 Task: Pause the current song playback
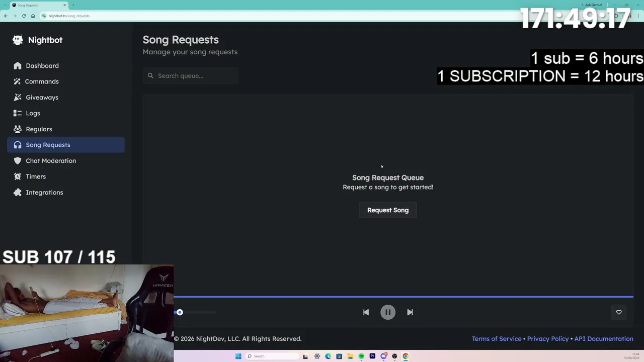pos(388,312)
